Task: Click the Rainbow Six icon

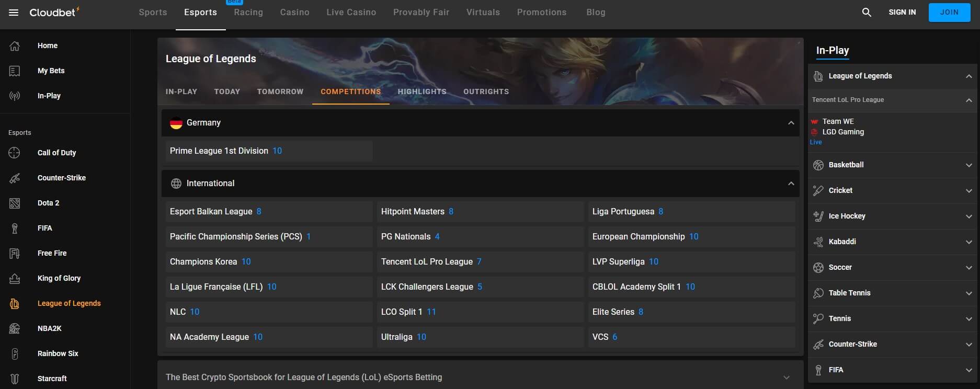Action: tap(15, 353)
